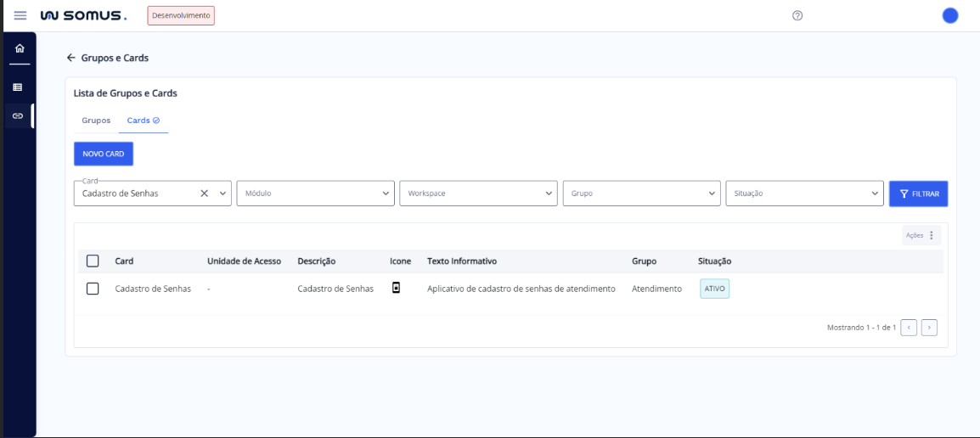Click the phone icon in the Icone column

[x=396, y=289]
